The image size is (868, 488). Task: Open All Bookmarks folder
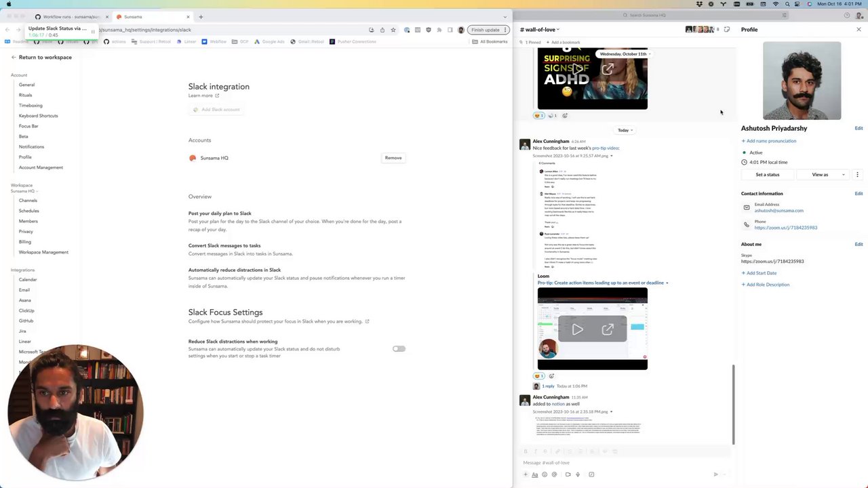pos(490,42)
